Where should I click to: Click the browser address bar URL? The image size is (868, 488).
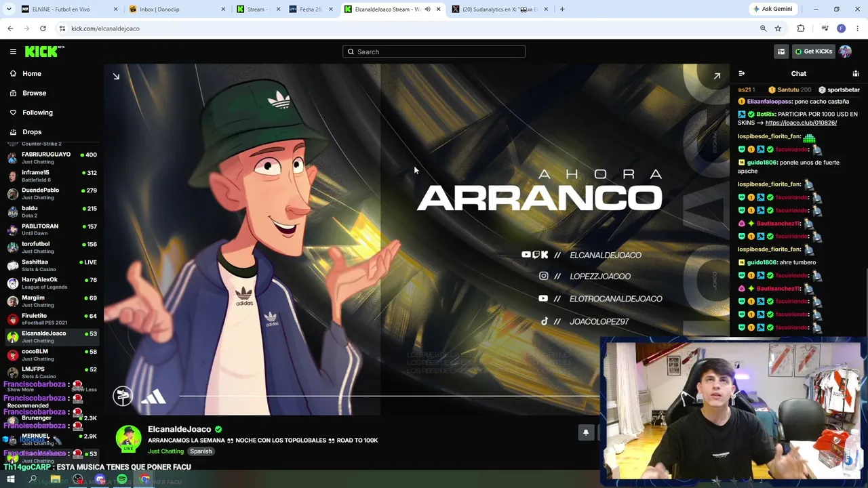click(105, 28)
